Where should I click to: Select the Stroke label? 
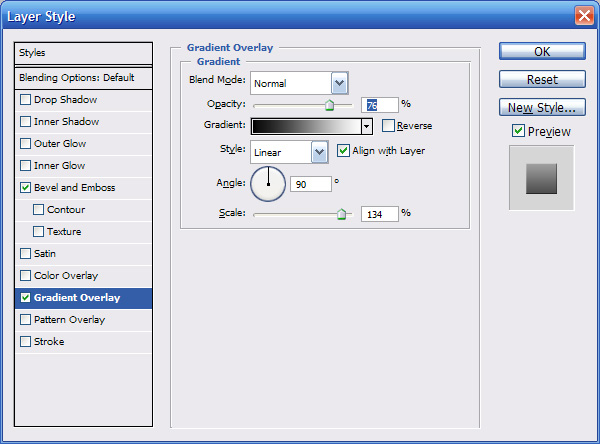(x=49, y=341)
